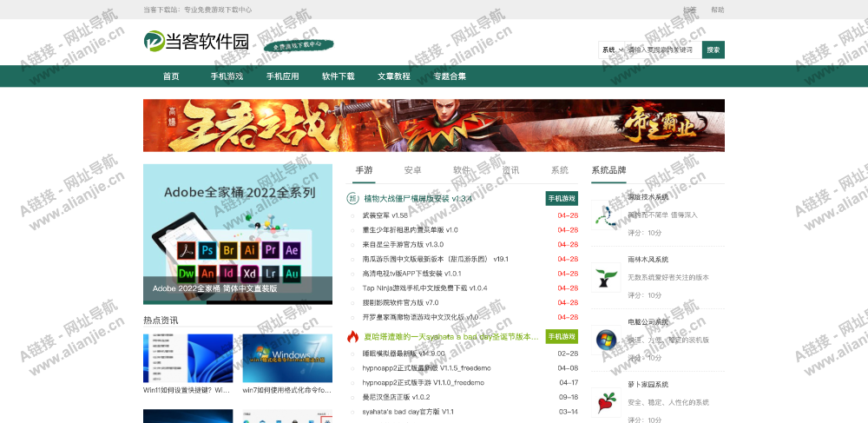Click the green 新 badge icon
Image resolution: width=868 pixels, height=423 pixels.
(x=352, y=198)
